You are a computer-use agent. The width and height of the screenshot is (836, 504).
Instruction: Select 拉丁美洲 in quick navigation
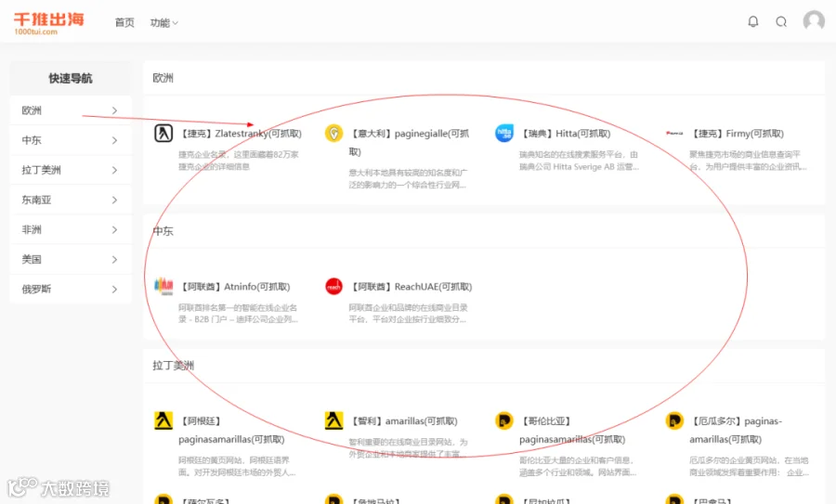tap(71, 170)
